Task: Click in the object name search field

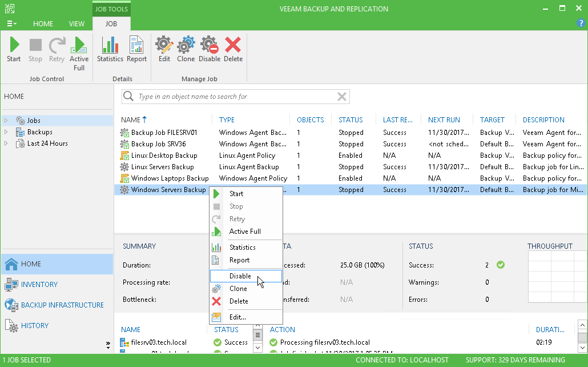Action: click(x=236, y=97)
